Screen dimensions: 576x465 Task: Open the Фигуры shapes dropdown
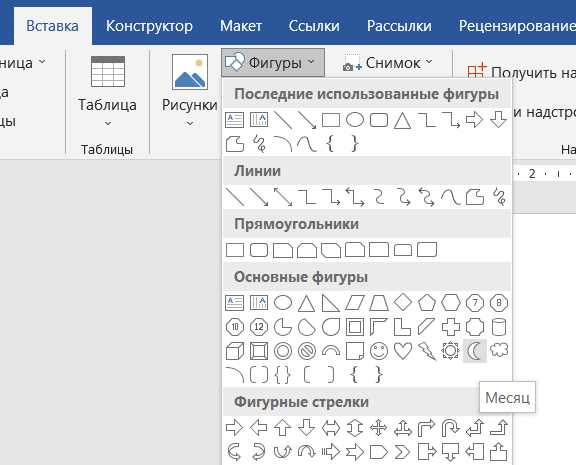[273, 63]
